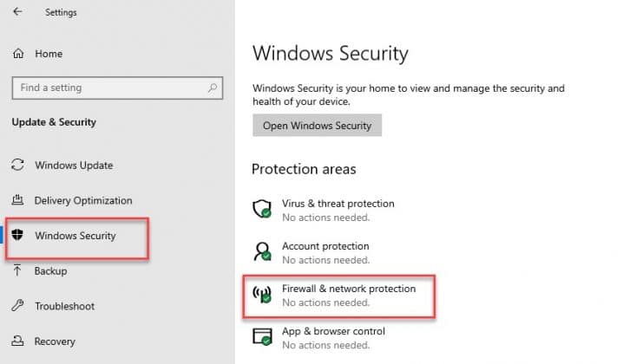This screenshot has width=623, height=364.
Task: Go to Troubleshoot settings page
Action: pos(64,306)
